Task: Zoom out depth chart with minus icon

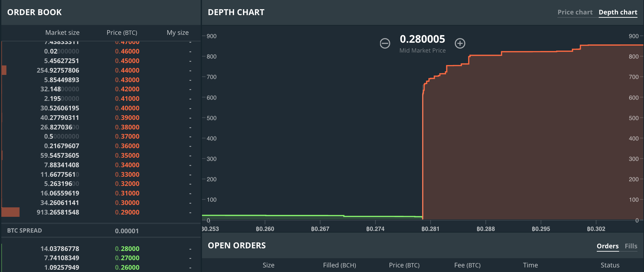Action: pyautogui.click(x=385, y=43)
